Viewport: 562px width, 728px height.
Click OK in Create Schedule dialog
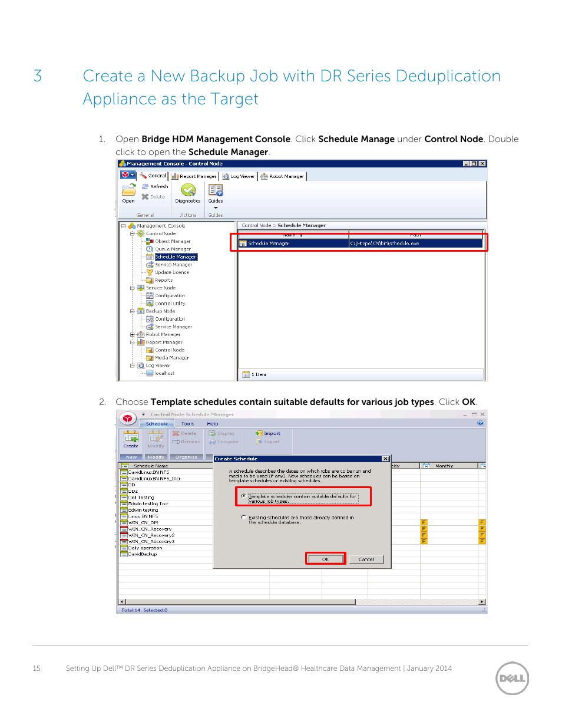tap(325, 559)
